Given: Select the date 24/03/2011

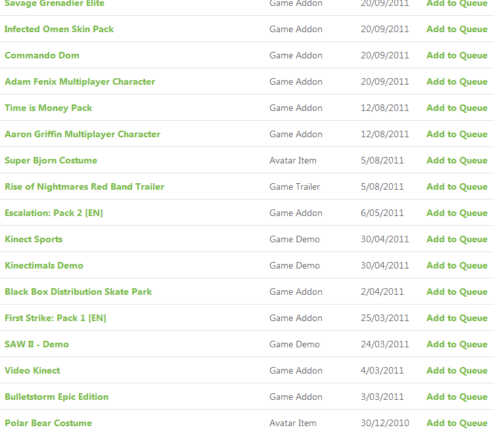Looking at the screenshot, I should [x=385, y=344].
